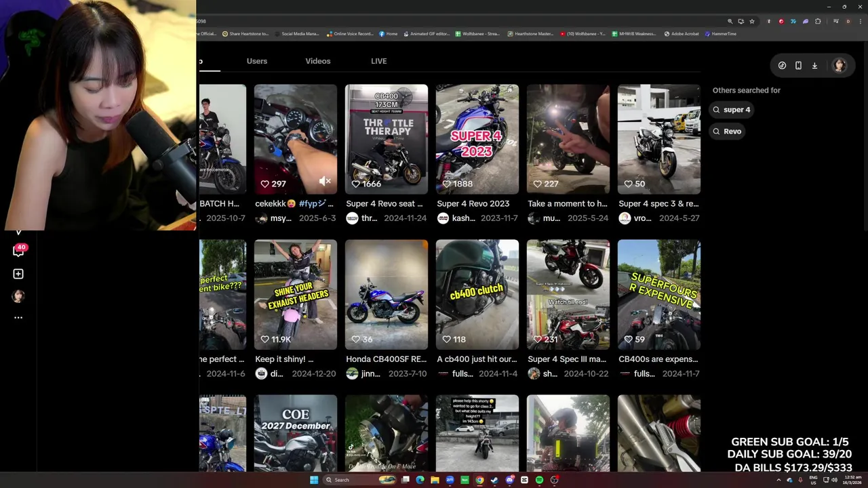Screen dimensions: 868x488
Task: Open the inbox icon with 40 badge
Action: pos(18,250)
